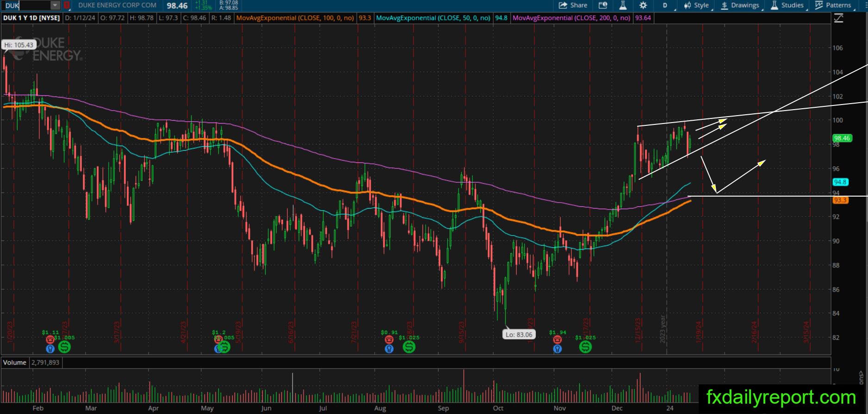Click the green dividend icon labeled $1.005 near Feb
The height and width of the screenshot is (414, 868).
pos(64,346)
